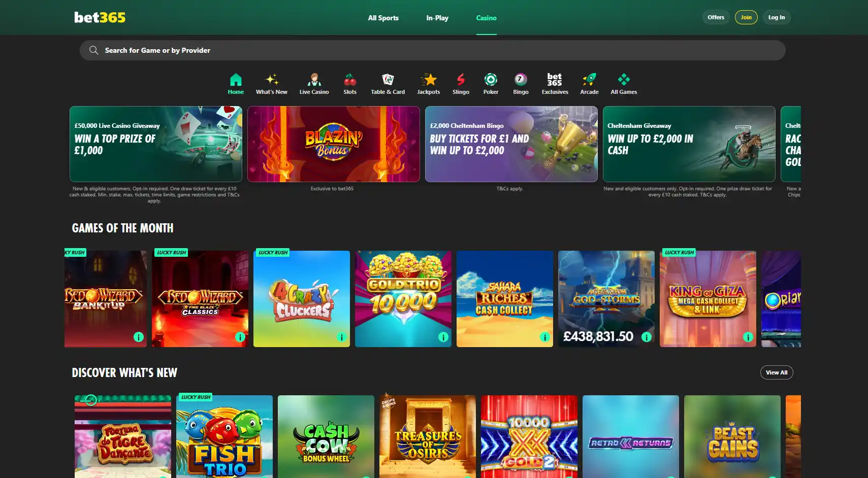Image resolution: width=868 pixels, height=478 pixels.
Task: Click the £438,831.50 jackpot amount
Action: pyautogui.click(x=598, y=336)
